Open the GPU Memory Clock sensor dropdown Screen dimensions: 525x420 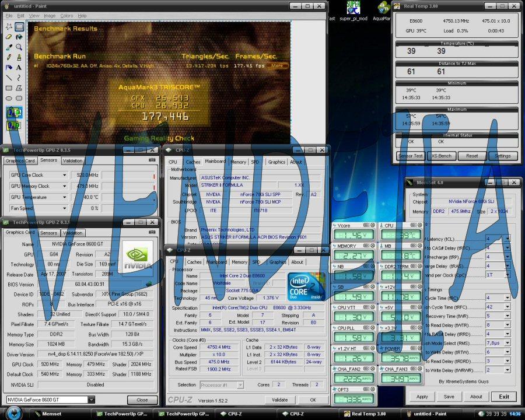click(x=64, y=186)
